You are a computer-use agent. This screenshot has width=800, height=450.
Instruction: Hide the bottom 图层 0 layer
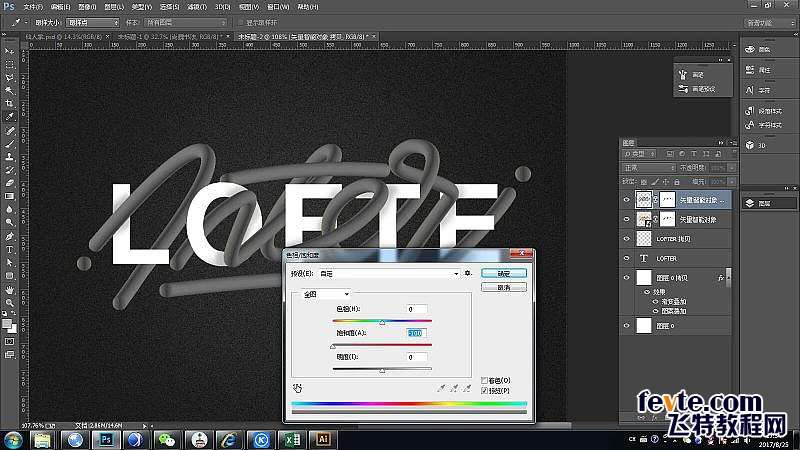click(x=627, y=325)
